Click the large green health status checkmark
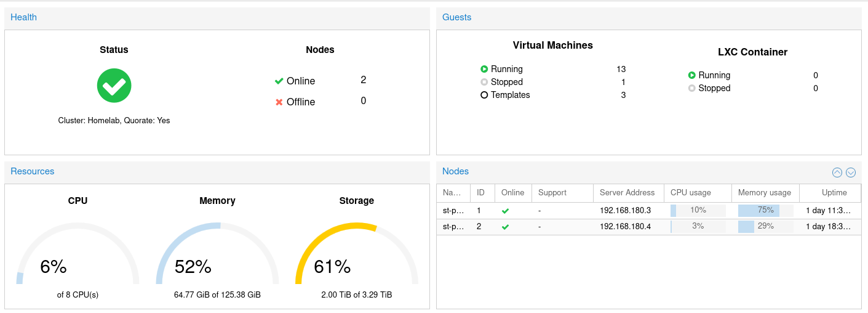Viewport: 868px width, 313px height. [114, 86]
